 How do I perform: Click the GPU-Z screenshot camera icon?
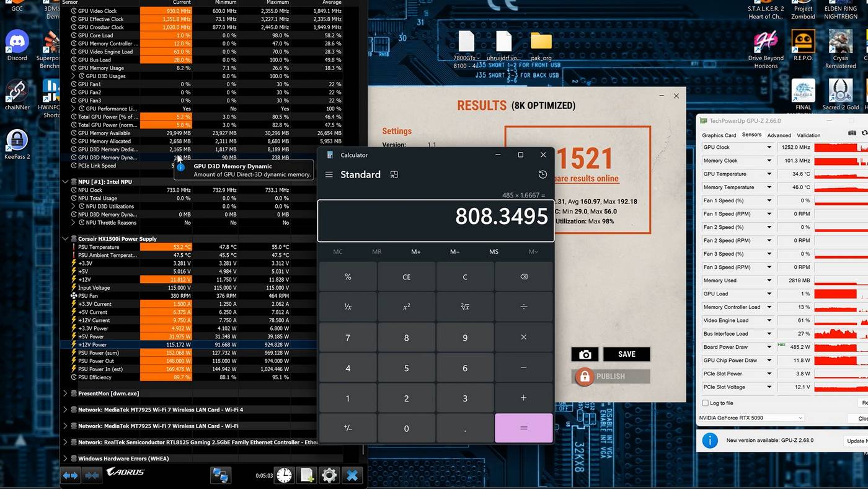point(852,133)
